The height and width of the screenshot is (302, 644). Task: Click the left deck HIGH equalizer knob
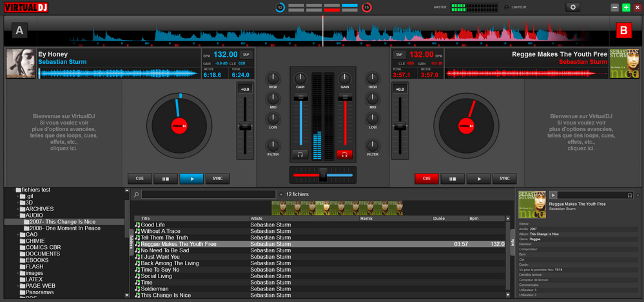click(x=273, y=77)
